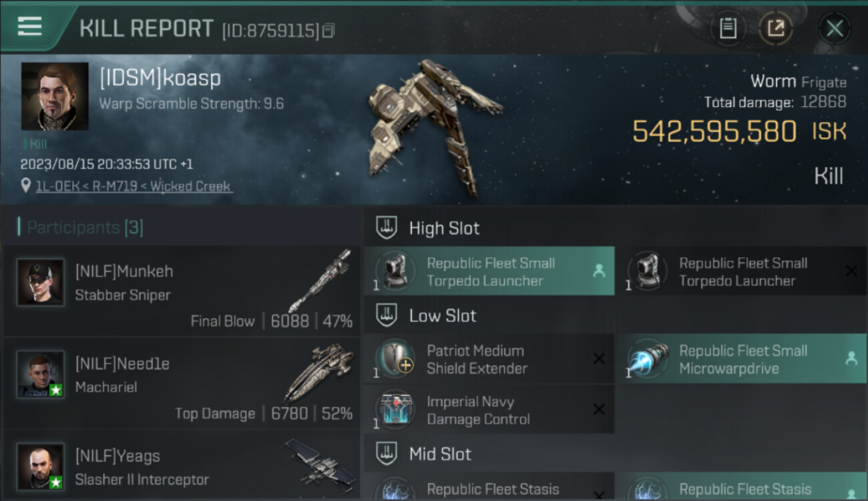Image resolution: width=868 pixels, height=501 pixels.
Task: Click the Macharie1 ship image
Action: pos(318,372)
